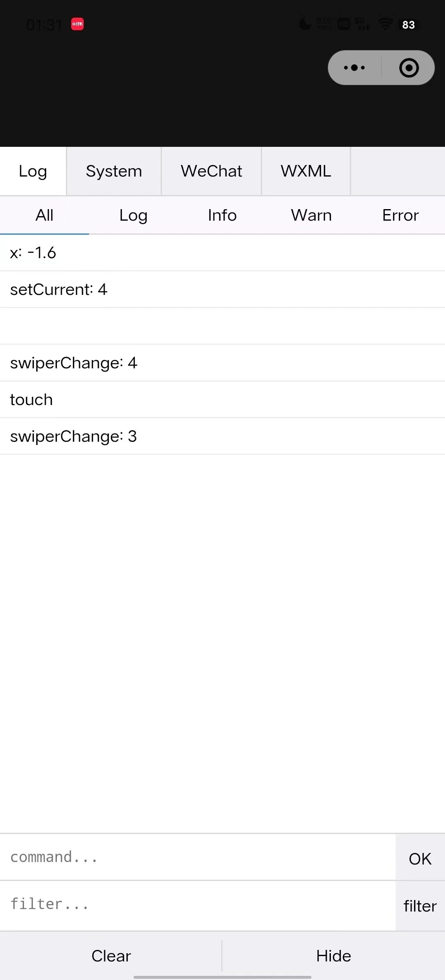
Task: Tap the red app icon in the status bar
Action: [x=77, y=24]
